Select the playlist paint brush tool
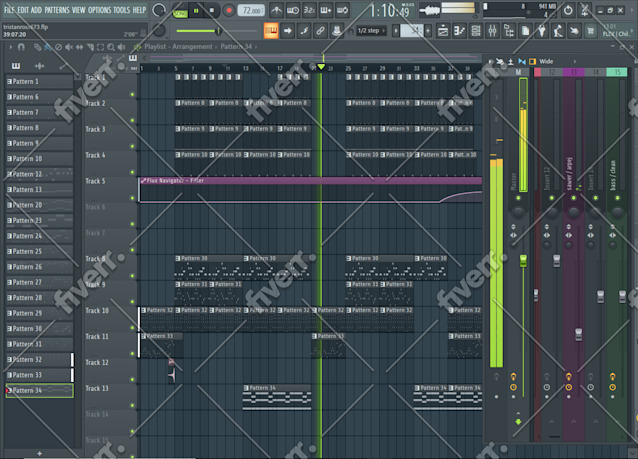The height and width of the screenshot is (459, 638). [x=48, y=47]
